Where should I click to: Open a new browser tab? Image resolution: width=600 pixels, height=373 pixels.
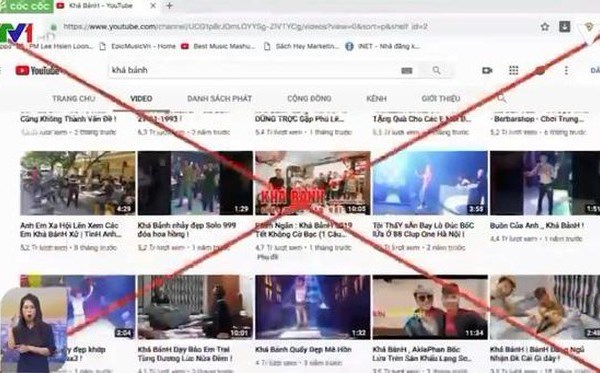(170, 6)
